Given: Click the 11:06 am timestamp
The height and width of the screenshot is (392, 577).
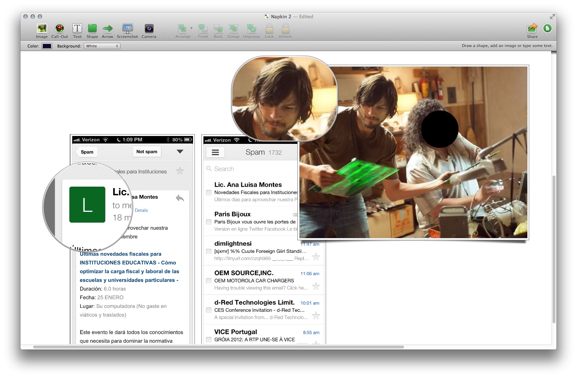Looking at the screenshot, I should pyautogui.click(x=310, y=274).
